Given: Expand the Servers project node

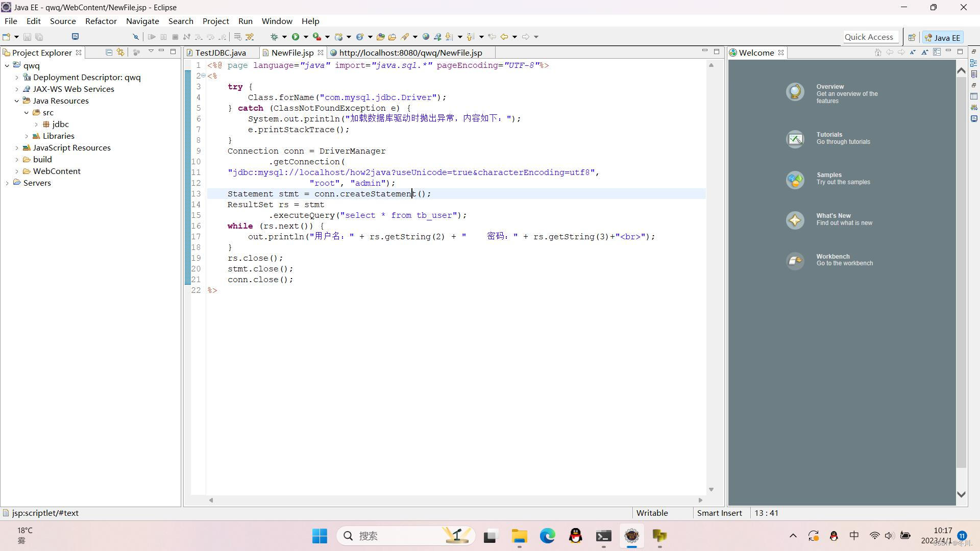Looking at the screenshot, I should click(7, 183).
